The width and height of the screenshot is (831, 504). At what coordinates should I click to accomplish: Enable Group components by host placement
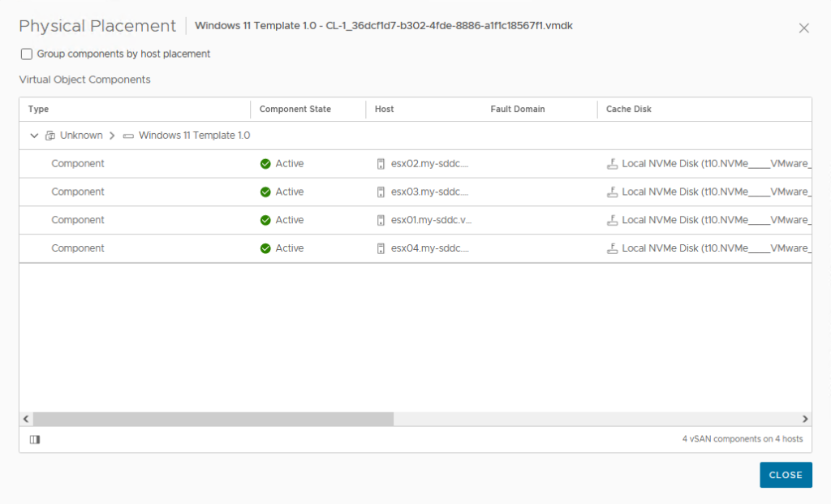coord(27,54)
